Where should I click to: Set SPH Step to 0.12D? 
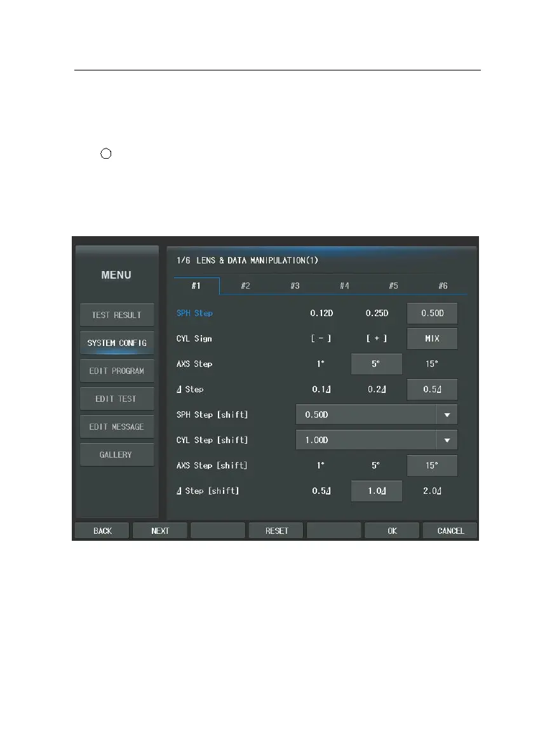point(321,314)
